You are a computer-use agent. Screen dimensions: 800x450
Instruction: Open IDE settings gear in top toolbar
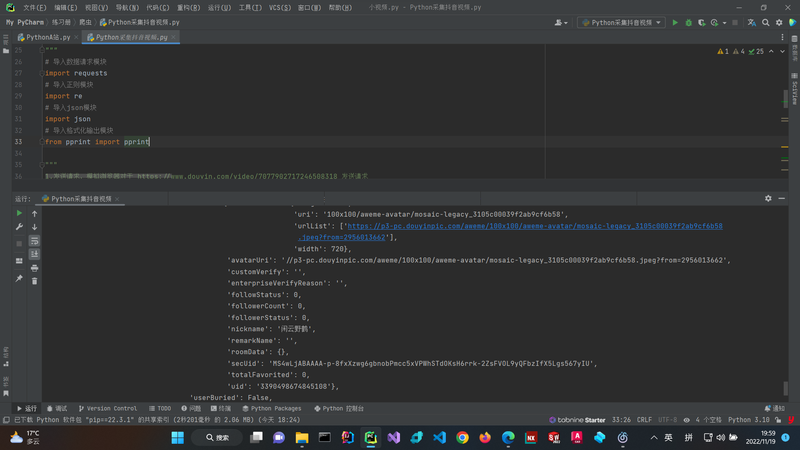[x=779, y=22]
